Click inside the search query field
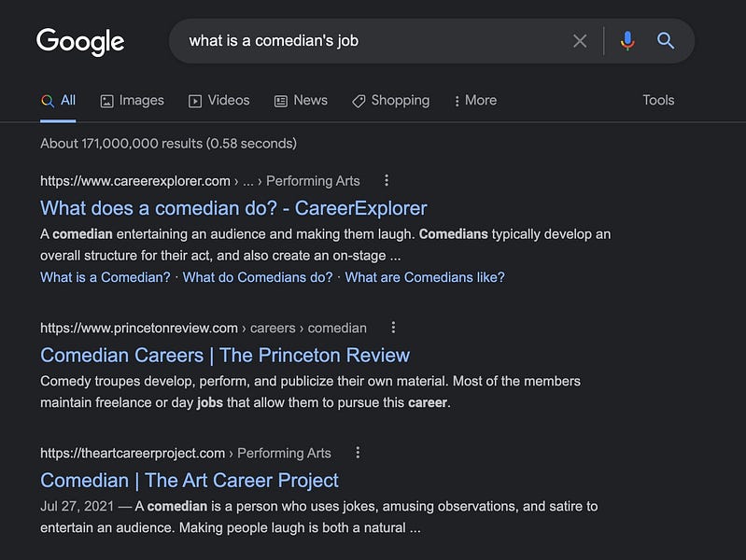 point(371,41)
